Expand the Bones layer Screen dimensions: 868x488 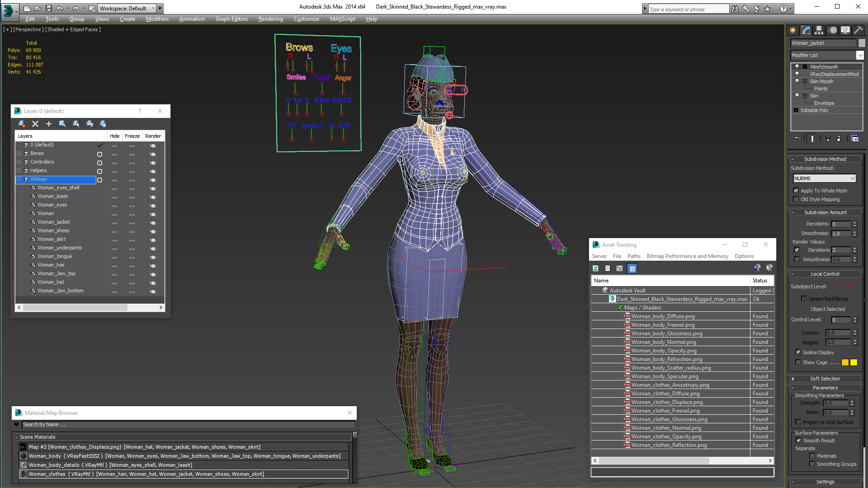[19, 154]
